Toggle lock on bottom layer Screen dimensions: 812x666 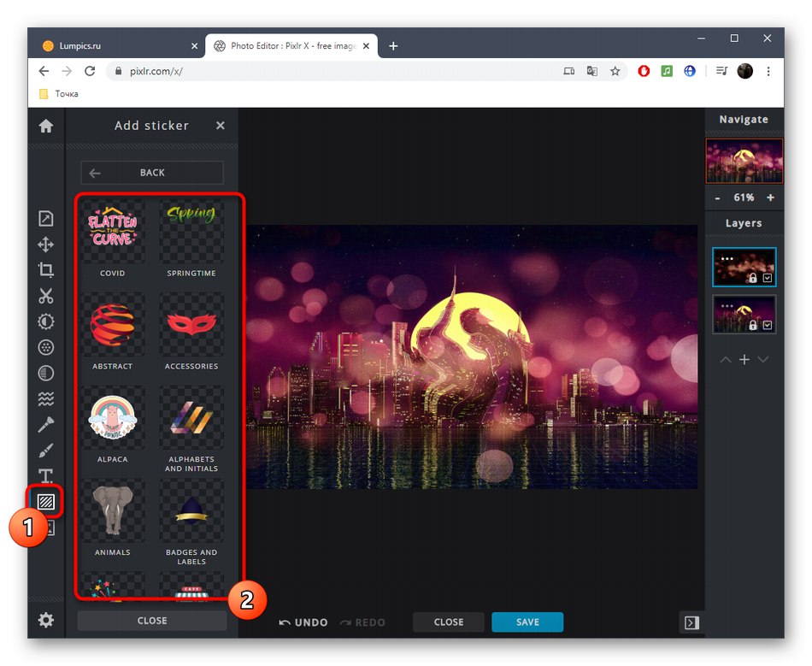[753, 325]
